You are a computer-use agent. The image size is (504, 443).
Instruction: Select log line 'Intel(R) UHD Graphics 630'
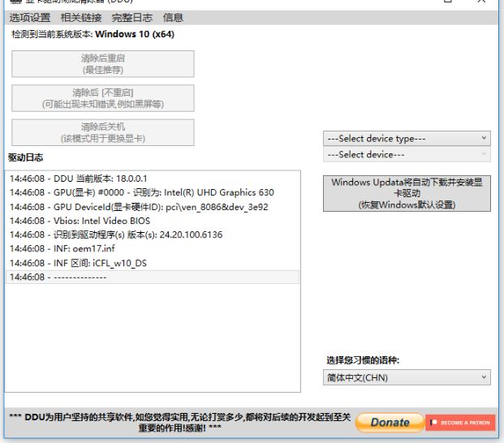pyautogui.click(x=153, y=192)
